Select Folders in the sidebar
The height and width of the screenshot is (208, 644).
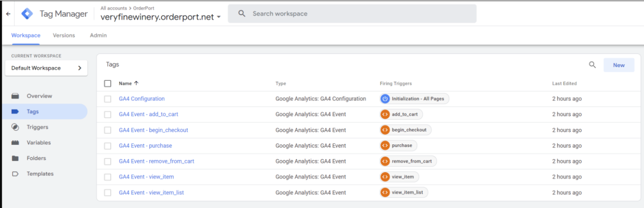pyautogui.click(x=36, y=158)
